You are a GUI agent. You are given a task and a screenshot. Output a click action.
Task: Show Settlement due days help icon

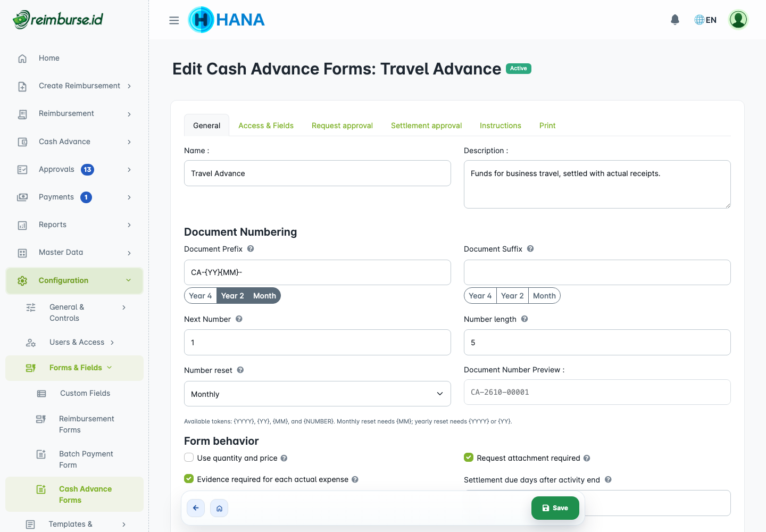click(608, 479)
